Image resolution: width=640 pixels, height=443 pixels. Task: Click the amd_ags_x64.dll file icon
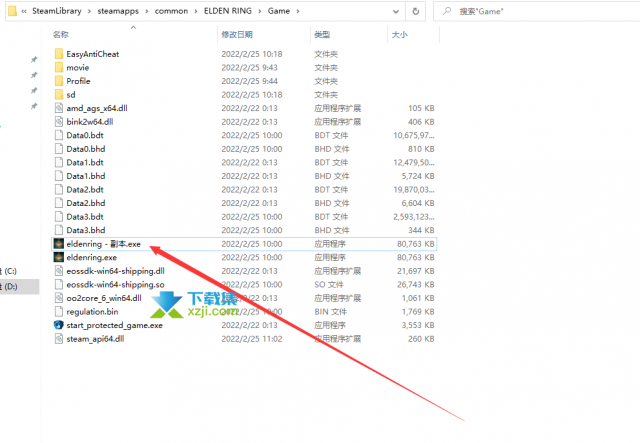click(59, 108)
